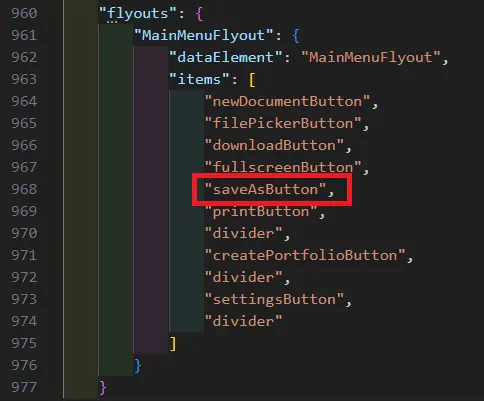Click the yellow opening square bracket
Image resolution: width=484 pixels, height=401 pixels.
coord(252,80)
